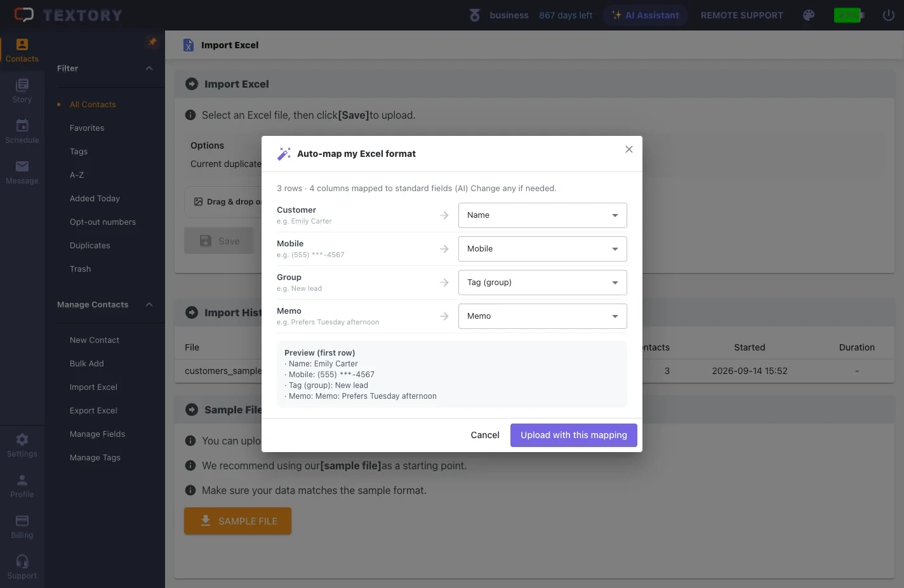Open the Schedule sidebar section
Screen dimensions: 904x588
[x=22, y=132]
